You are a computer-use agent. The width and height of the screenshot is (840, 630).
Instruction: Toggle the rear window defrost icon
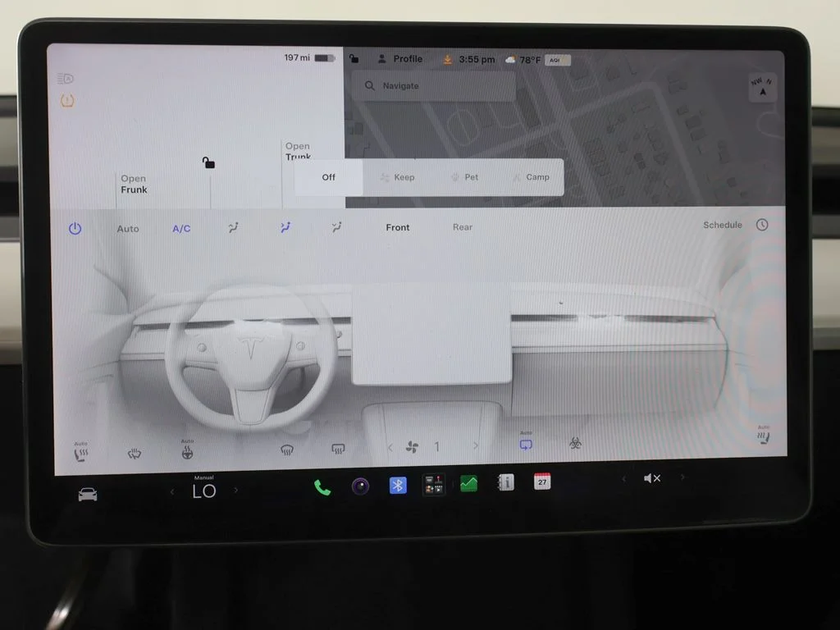[x=338, y=449]
